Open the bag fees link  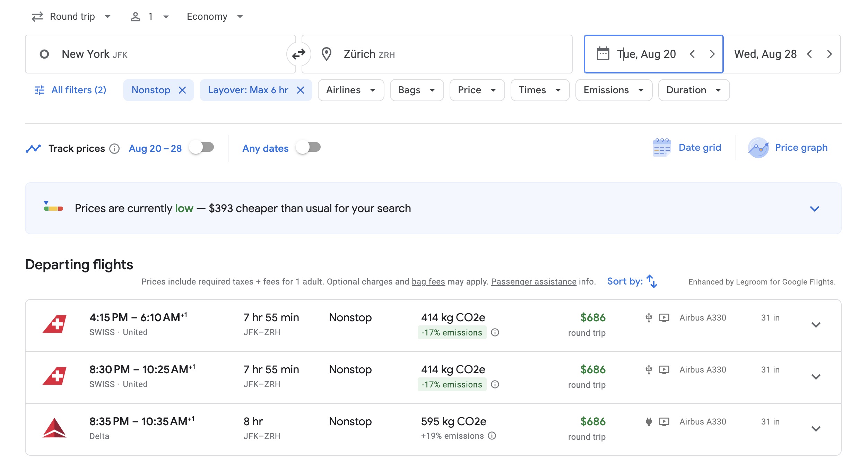point(428,282)
